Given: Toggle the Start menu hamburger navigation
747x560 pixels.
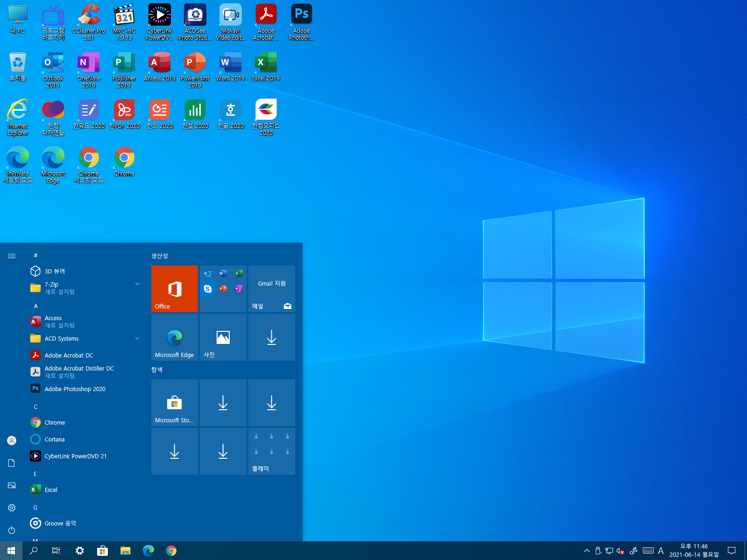Looking at the screenshot, I should pos(12,256).
